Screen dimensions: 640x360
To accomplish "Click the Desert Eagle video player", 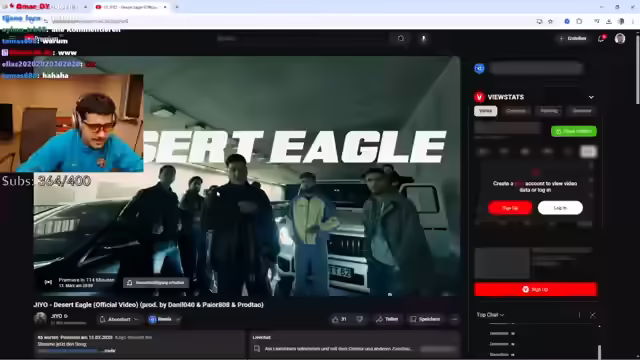I will 247,176.
